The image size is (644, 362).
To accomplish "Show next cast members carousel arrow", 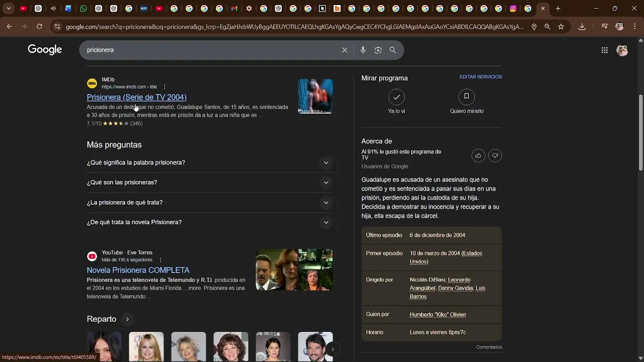I will (333, 349).
